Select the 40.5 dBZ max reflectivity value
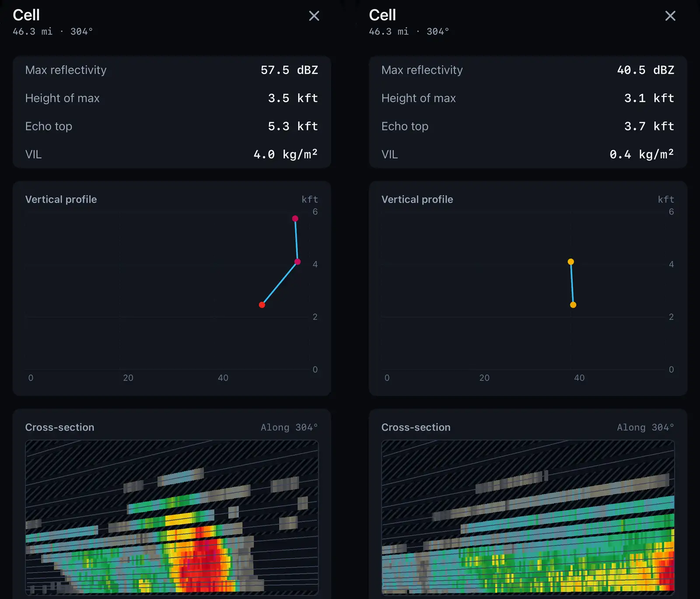The image size is (700, 599). coord(645,70)
